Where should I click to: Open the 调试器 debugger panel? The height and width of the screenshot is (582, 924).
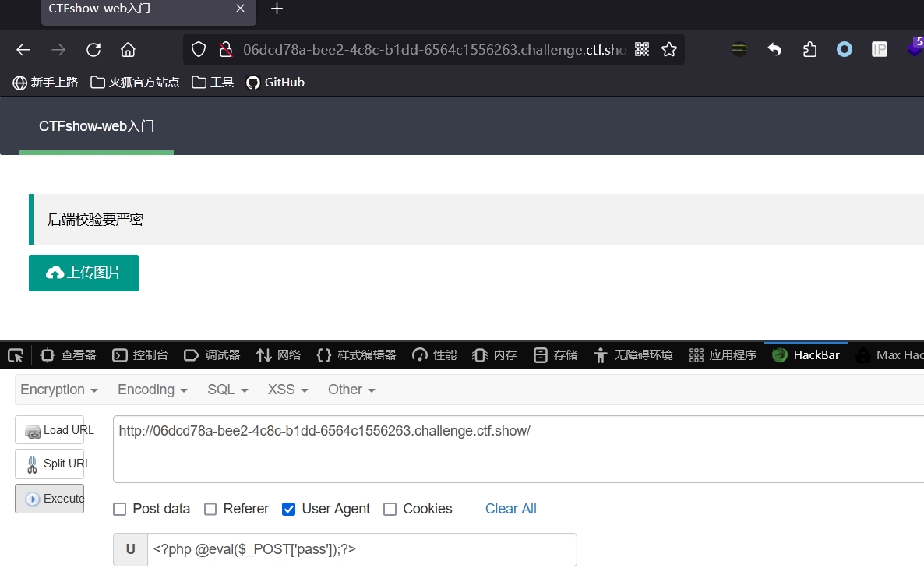click(x=212, y=355)
